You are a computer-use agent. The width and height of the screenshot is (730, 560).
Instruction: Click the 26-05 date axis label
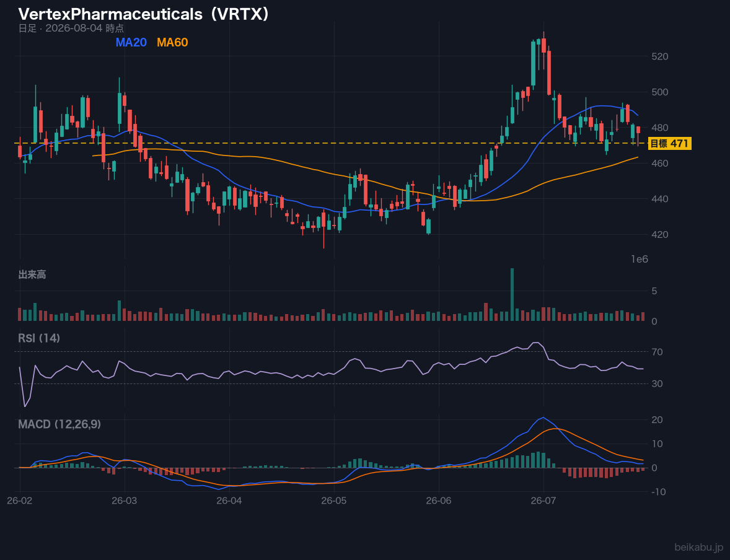click(x=334, y=501)
